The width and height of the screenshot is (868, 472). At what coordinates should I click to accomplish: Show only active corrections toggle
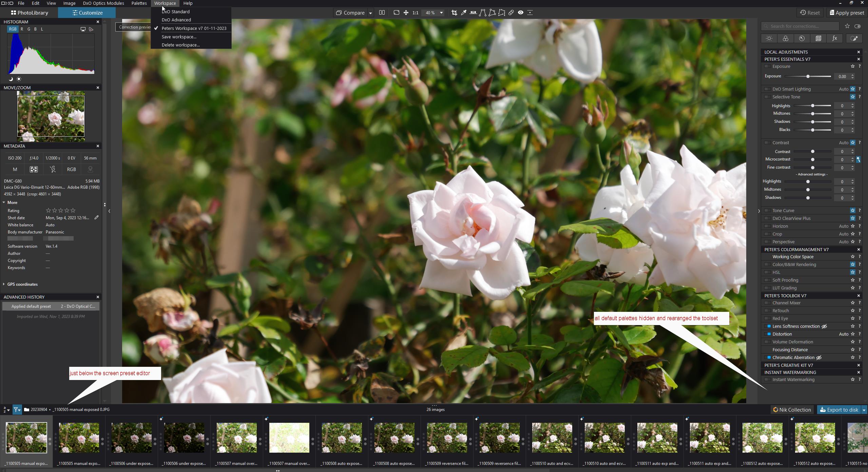point(857,26)
